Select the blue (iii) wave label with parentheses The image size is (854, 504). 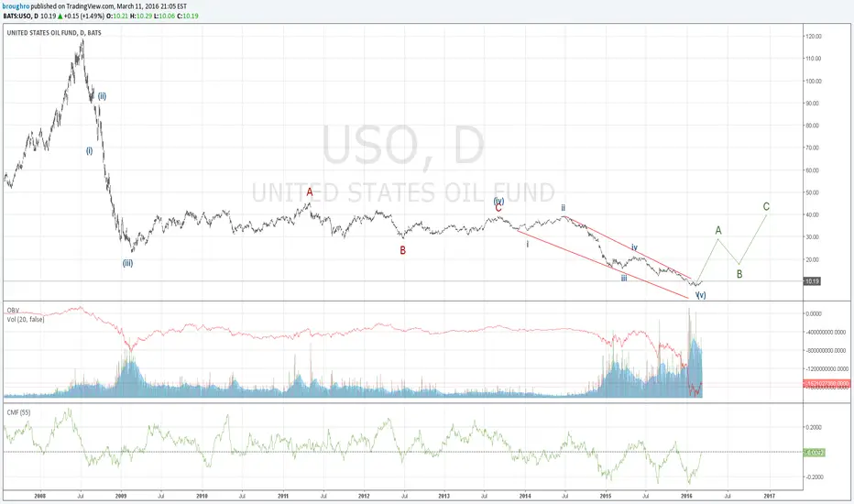(127, 263)
